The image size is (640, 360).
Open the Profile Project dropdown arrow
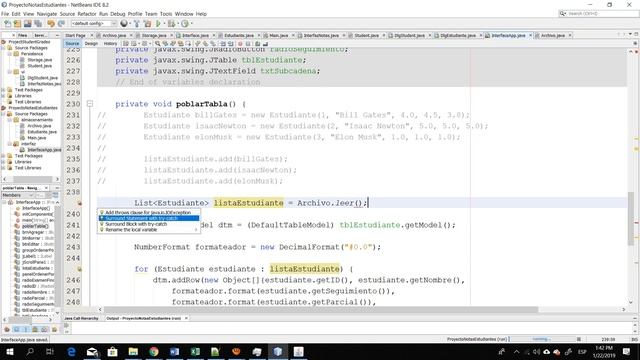(x=191, y=24)
